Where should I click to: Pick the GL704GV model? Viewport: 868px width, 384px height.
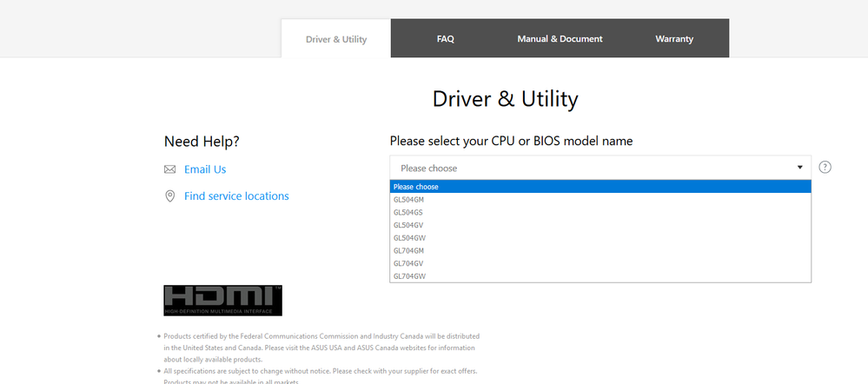pos(600,263)
